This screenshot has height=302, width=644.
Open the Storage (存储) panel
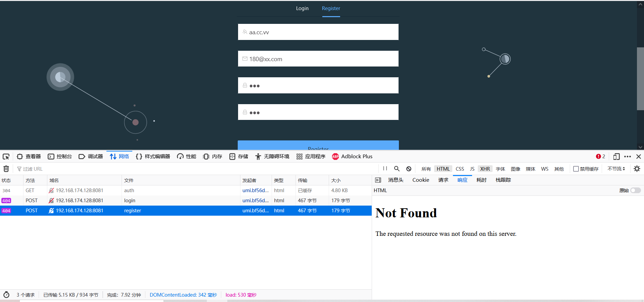click(239, 157)
